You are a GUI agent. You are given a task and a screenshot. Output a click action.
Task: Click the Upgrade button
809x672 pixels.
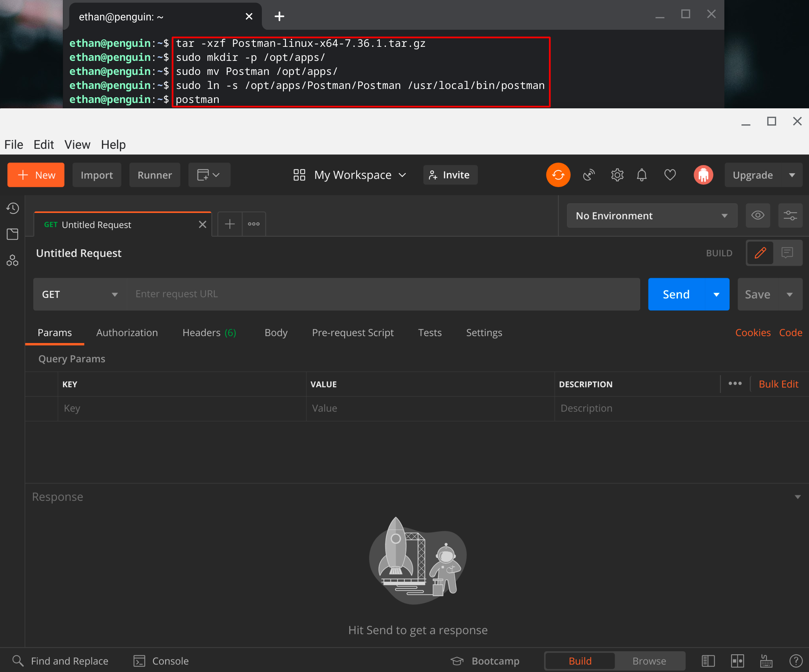753,175
